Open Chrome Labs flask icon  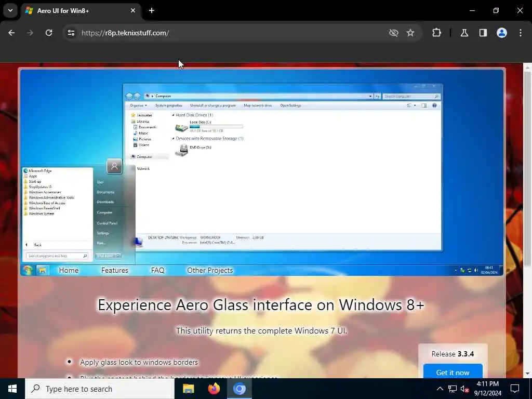point(464,33)
